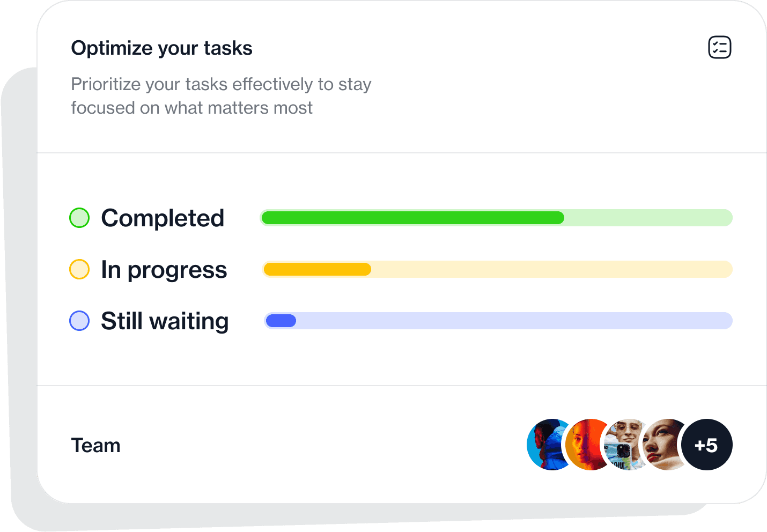Click the Completed label
This screenshot has height=532, width=767.
(163, 218)
